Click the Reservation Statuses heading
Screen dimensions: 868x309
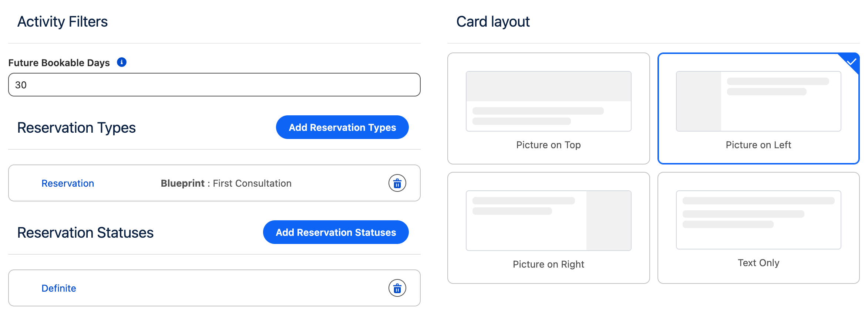coord(85,233)
